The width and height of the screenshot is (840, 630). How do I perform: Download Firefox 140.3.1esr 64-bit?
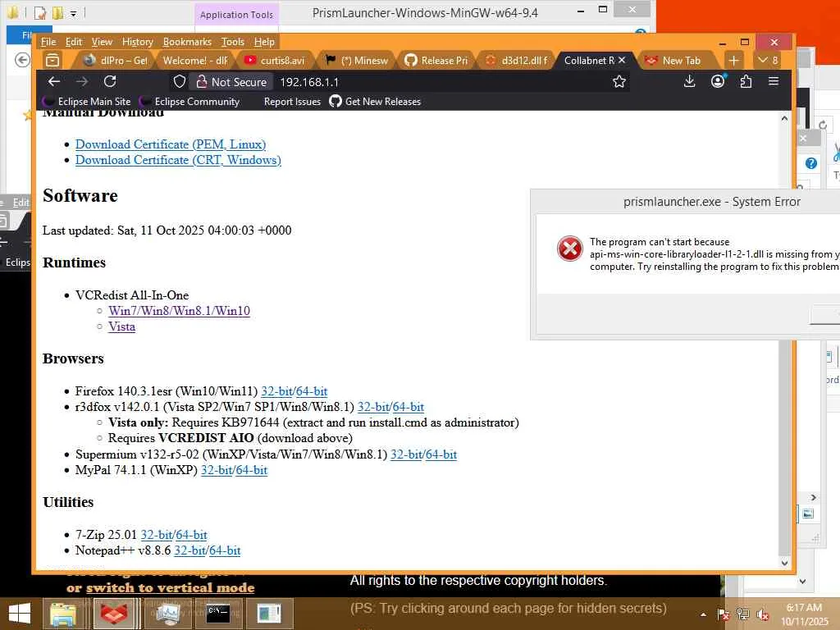[312, 391]
